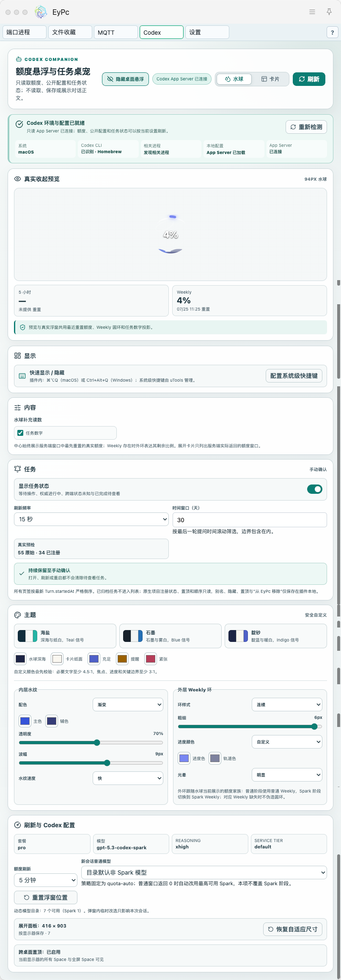Toggle the 任务数字 checkbox

(x=20, y=433)
